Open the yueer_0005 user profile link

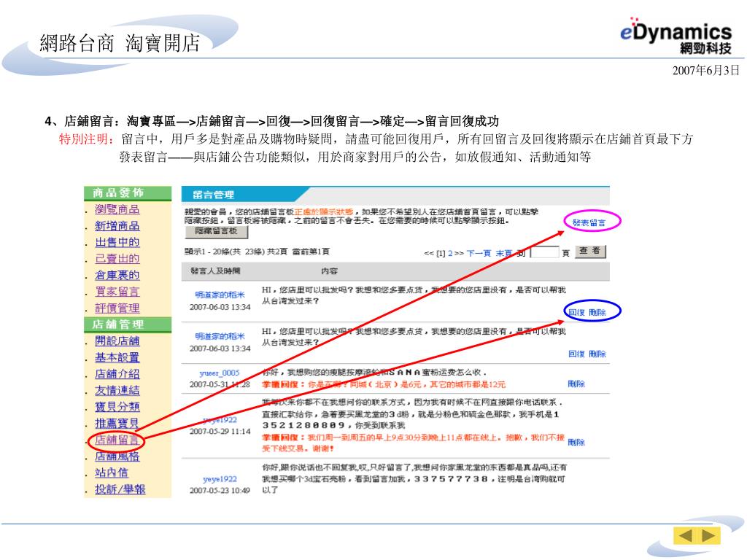(x=220, y=373)
